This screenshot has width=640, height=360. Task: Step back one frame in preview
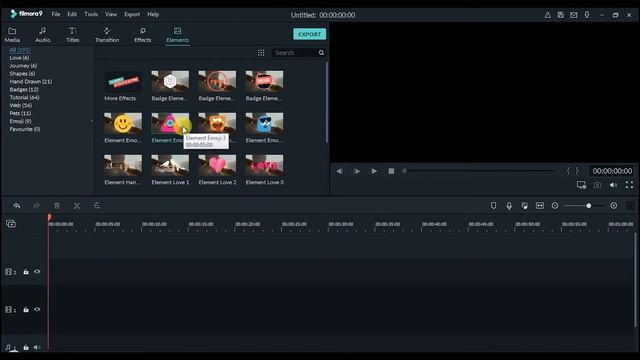click(x=339, y=171)
